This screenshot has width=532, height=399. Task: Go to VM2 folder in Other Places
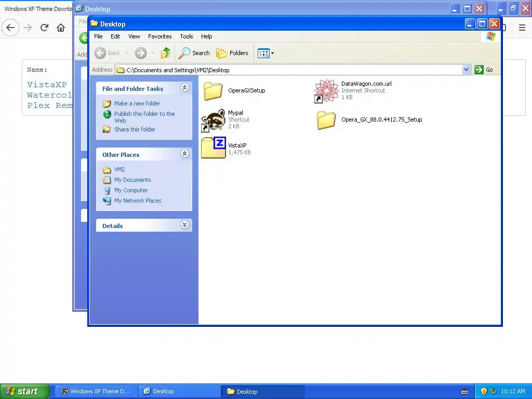[119, 169]
